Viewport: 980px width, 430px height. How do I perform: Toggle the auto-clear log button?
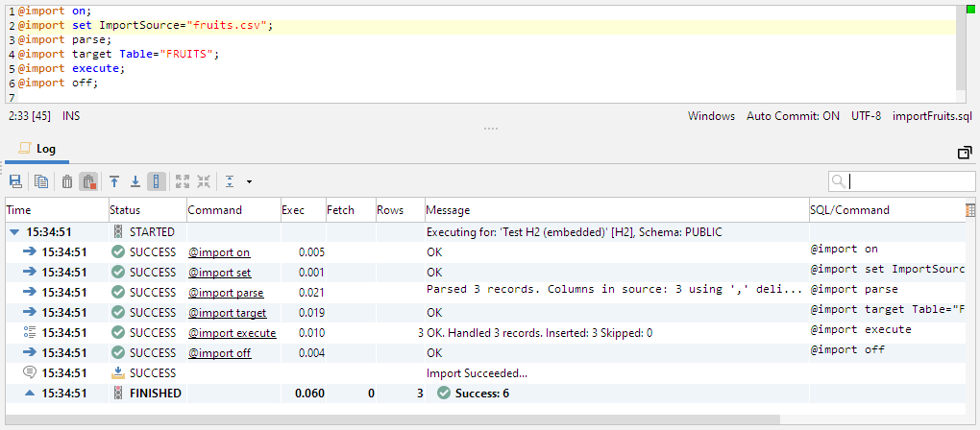click(x=88, y=181)
